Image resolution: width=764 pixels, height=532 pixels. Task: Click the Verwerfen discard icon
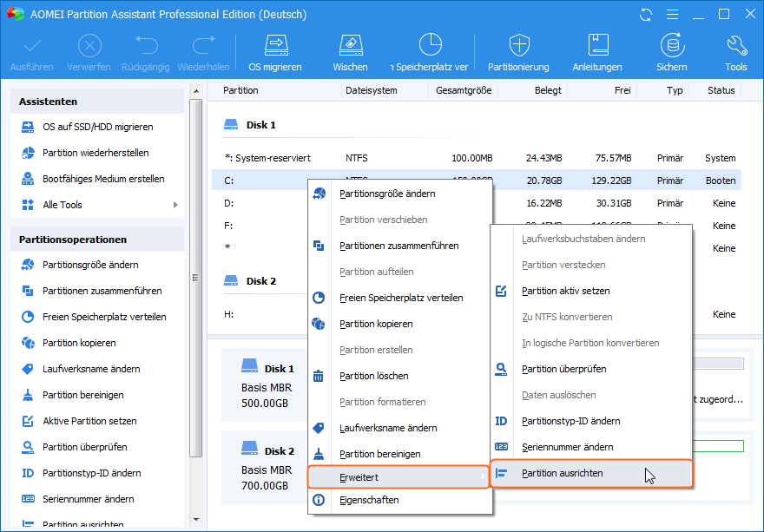(x=89, y=46)
